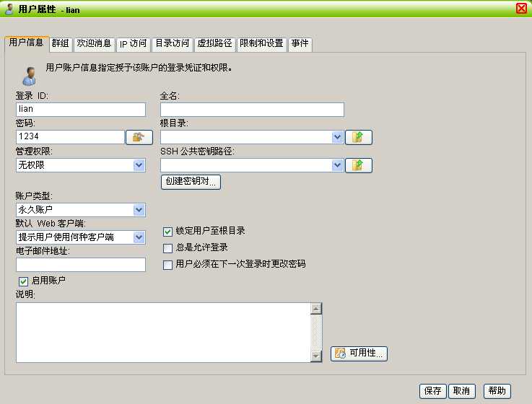Open the 根目录 combo box arrow
The width and height of the screenshot is (532, 404).
coord(337,137)
